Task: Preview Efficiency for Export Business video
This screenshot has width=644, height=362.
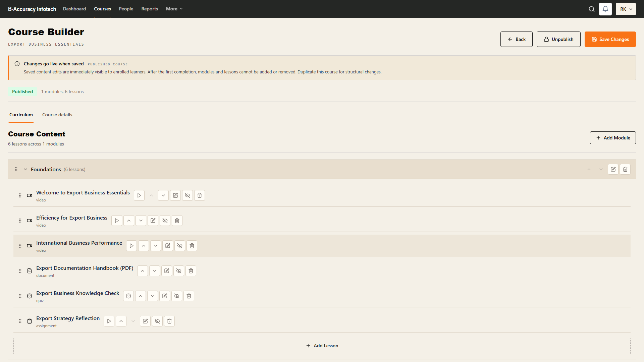Action: coord(117,221)
